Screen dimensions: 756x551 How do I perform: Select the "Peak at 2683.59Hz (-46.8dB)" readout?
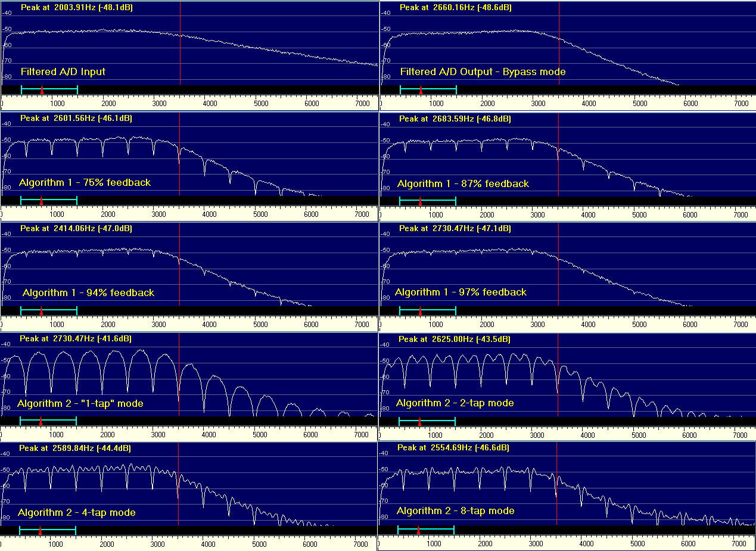(x=455, y=119)
